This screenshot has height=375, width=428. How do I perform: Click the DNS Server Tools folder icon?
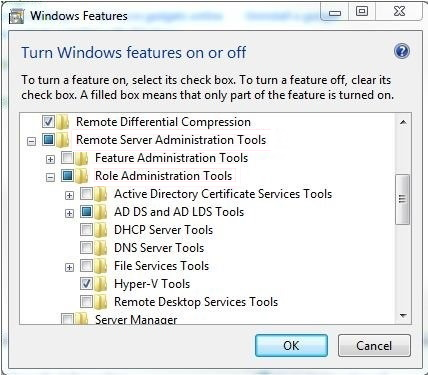(x=101, y=248)
